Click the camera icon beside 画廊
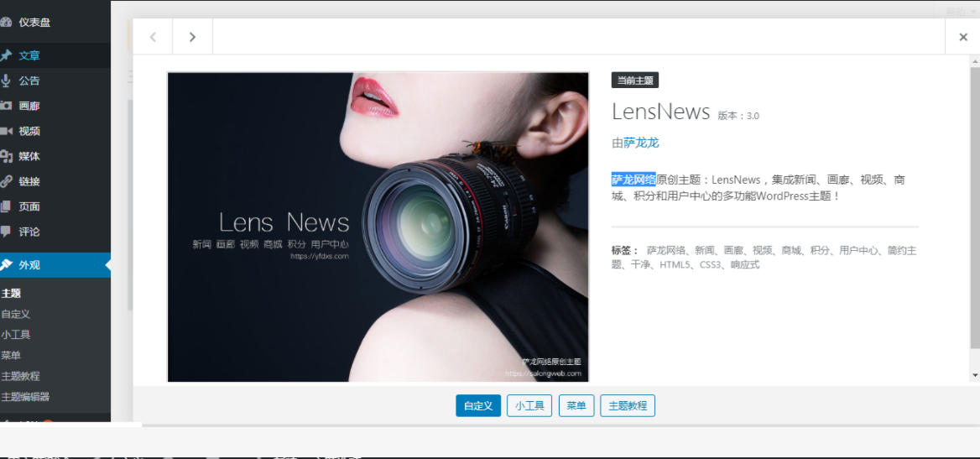Viewport: 980px width, 459px height. point(6,106)
